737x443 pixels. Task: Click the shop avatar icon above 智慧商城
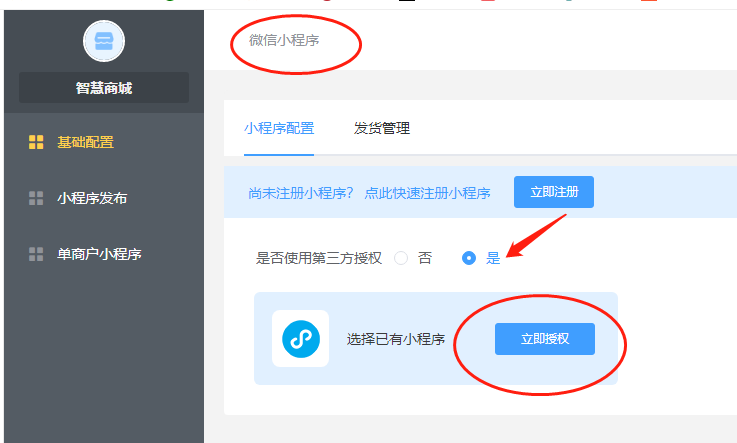click(104, 41)
